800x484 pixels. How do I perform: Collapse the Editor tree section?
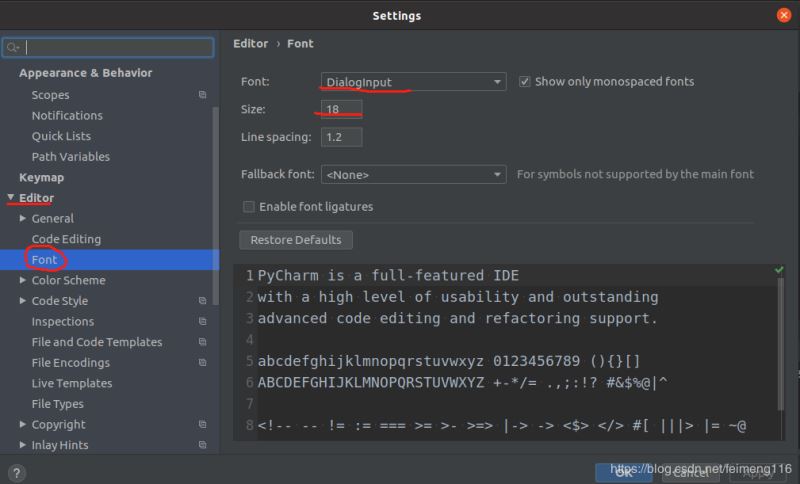[11, 198]
